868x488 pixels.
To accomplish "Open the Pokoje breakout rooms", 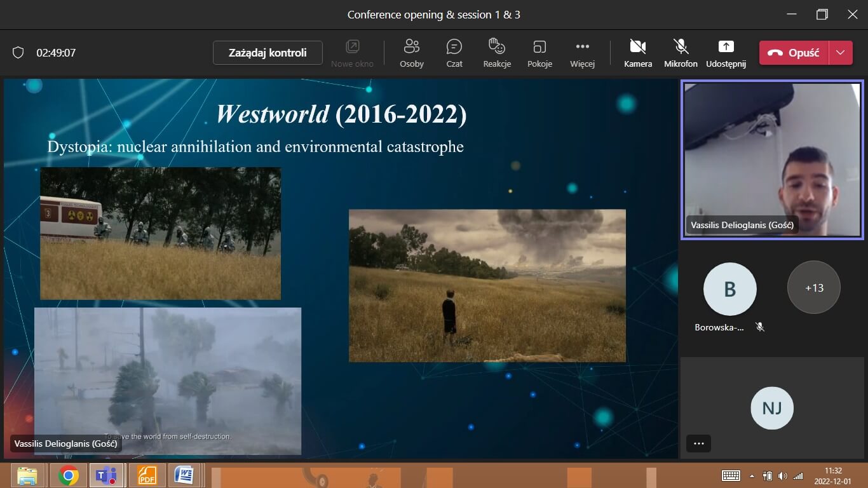I will click(x=539, y=53).
